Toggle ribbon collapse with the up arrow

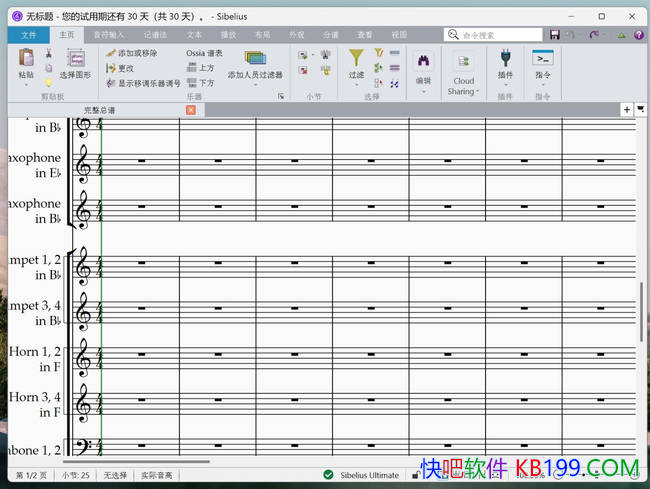pyautogui.click(x=621, y=35)
